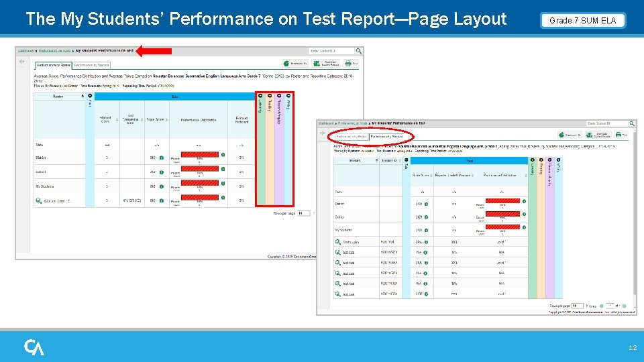
Task: Click School performance distribution info icon, left report
Action: click(x=223, y=169)
